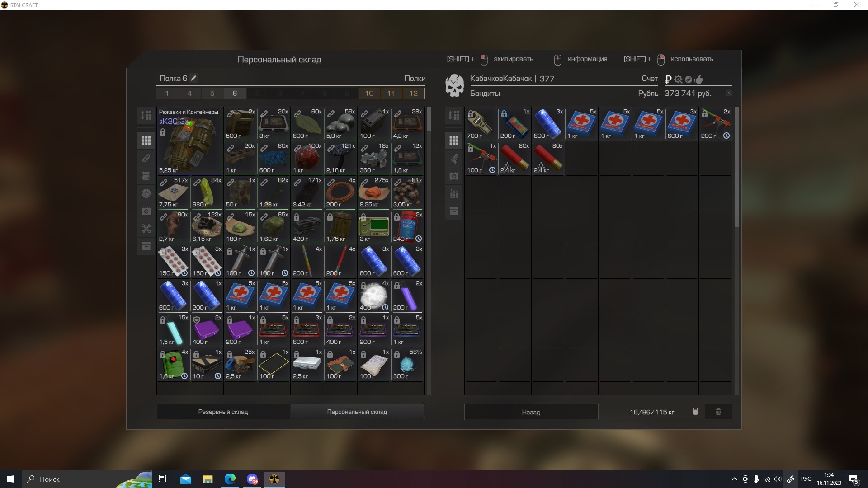Open orange shelf tab 11

click(392, 94)
